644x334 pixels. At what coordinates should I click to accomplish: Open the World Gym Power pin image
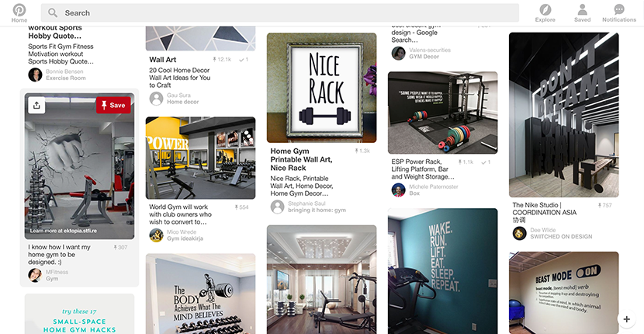point(200,158)
